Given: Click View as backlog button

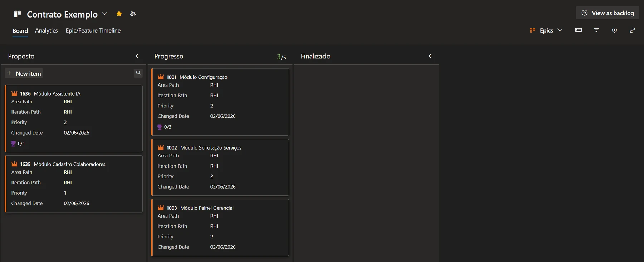Looking at the screenshot, I should (x=608, y=13).
